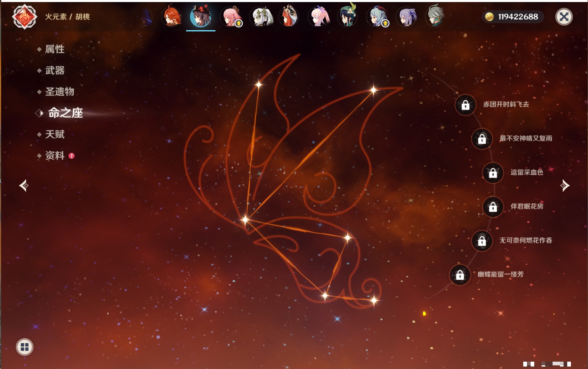
Task: Open the 天赋 talents tab
Action: point(55,134)
